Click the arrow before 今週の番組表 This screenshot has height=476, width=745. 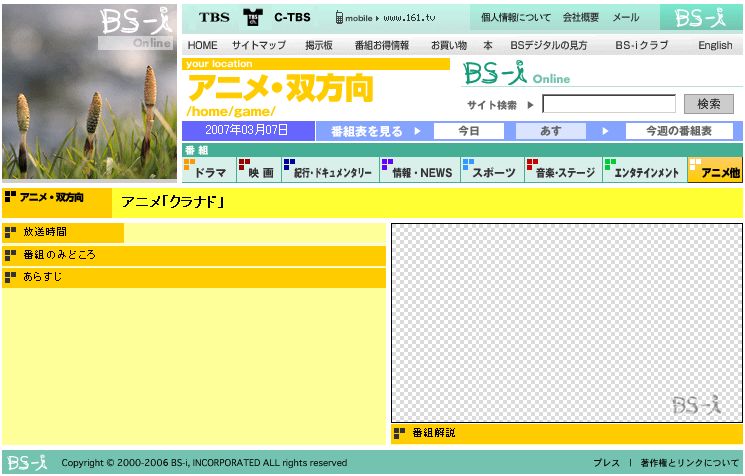click(605, 131)
